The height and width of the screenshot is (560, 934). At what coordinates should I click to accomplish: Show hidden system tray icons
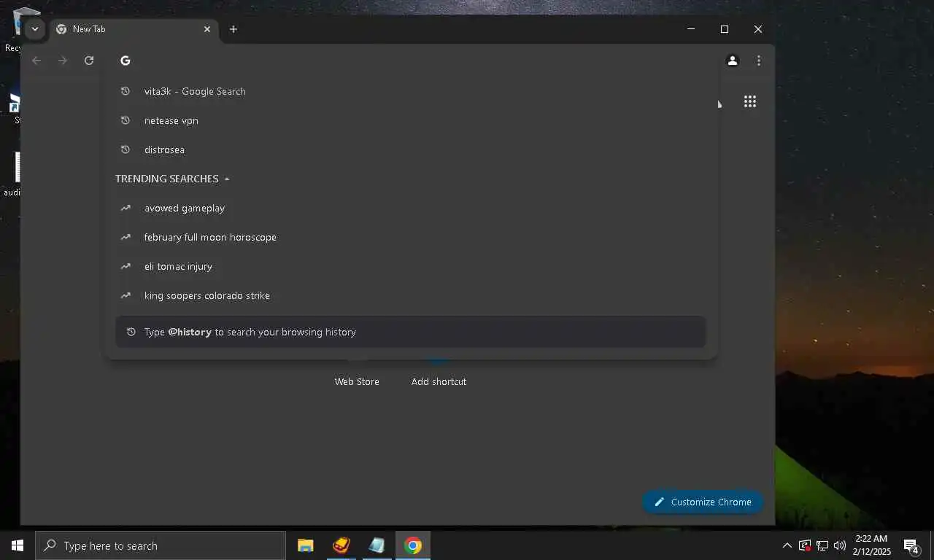click(787, 545)
